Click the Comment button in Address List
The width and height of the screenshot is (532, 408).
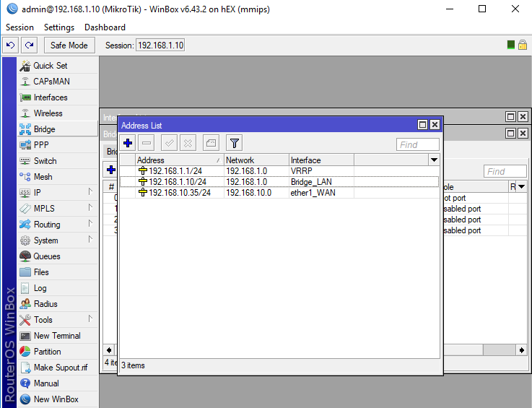tap(211, 143)
